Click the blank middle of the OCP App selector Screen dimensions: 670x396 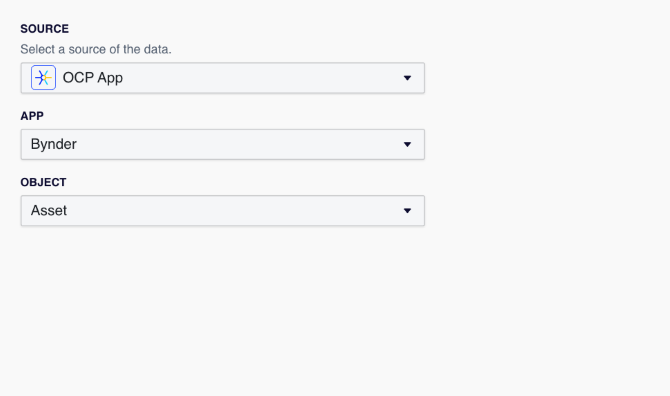point(261,78)
